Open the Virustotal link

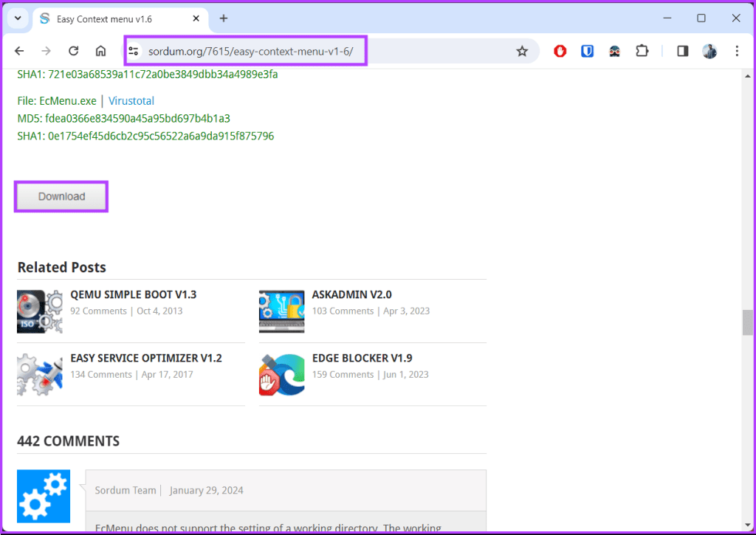pyautogui.click(x=131, y=100)
